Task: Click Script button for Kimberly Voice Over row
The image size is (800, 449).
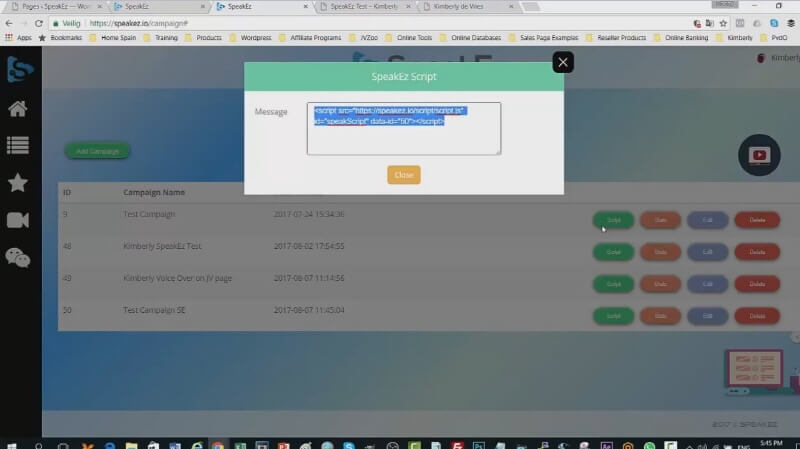Action: coord(613,284)
